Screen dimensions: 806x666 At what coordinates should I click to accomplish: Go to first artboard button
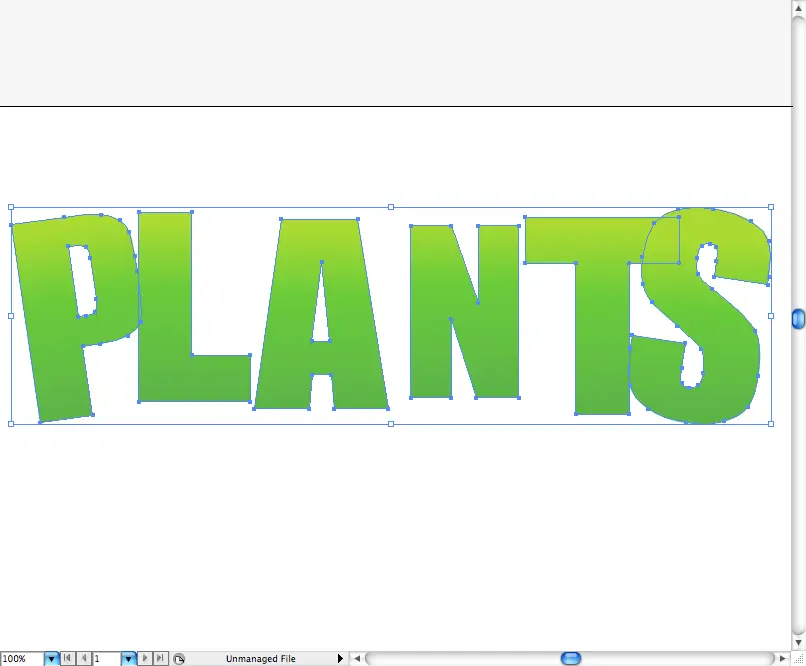[67, 658]
